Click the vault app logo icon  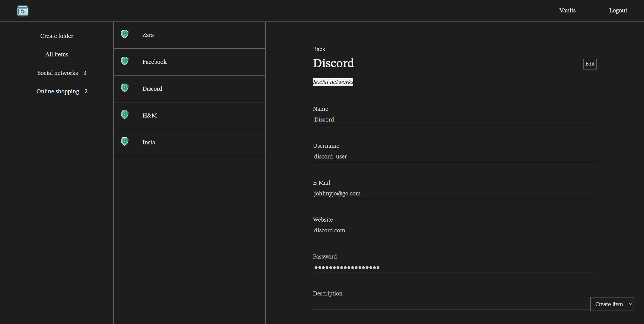(x=22, y=11)
